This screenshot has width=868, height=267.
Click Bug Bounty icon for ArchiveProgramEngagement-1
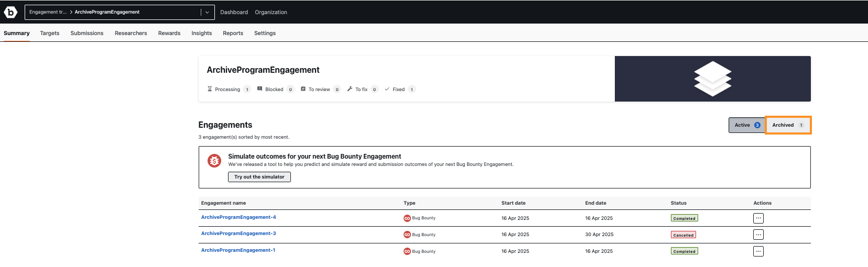[x=407, y=251]
